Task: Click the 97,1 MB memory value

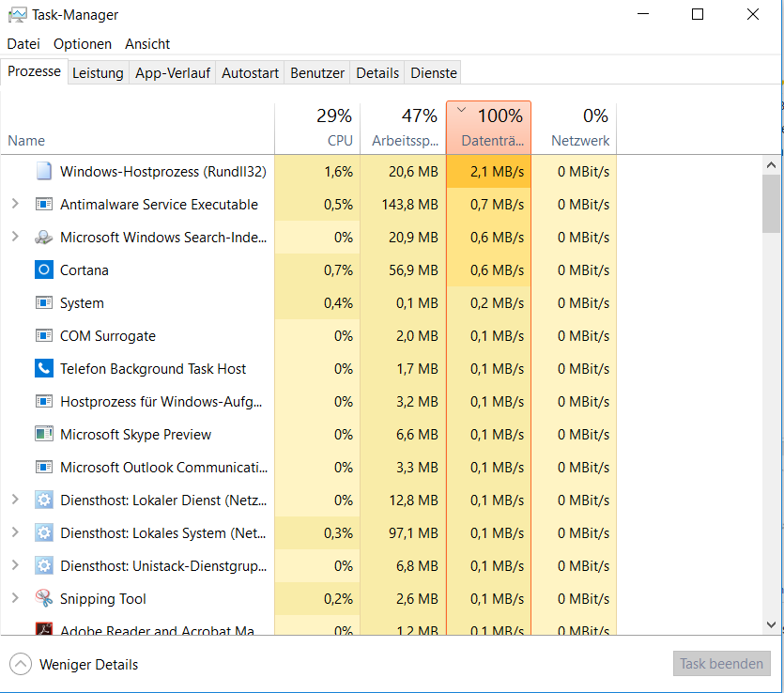Action: (x=413, y=533)
